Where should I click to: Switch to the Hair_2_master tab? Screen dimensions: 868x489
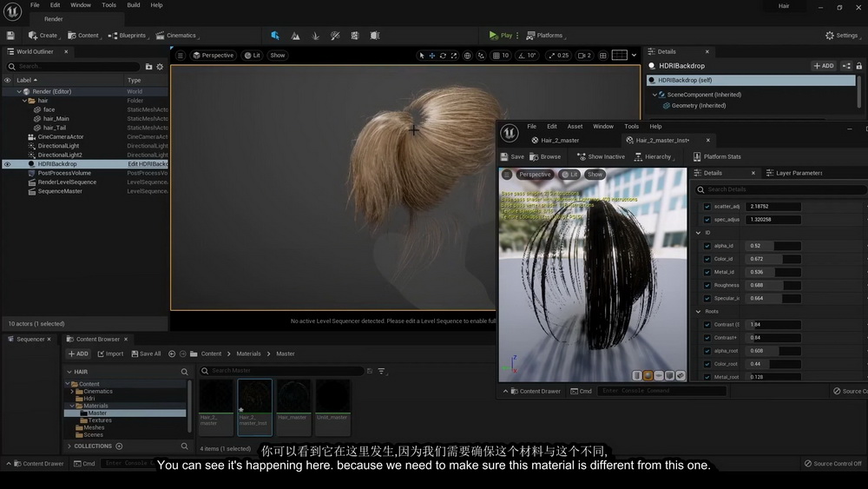tap(559, 141)
